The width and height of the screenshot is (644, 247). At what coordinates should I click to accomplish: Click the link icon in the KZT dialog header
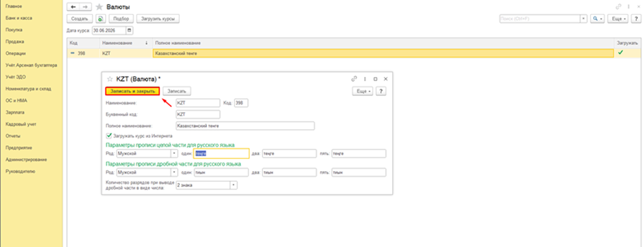[x=354, y=79]
